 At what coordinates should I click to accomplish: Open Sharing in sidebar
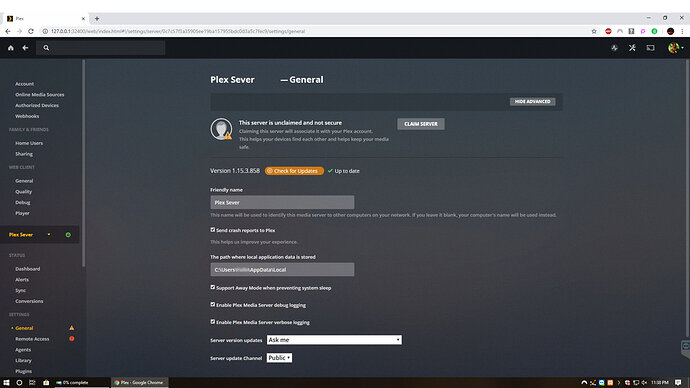(x=24, y=154)
